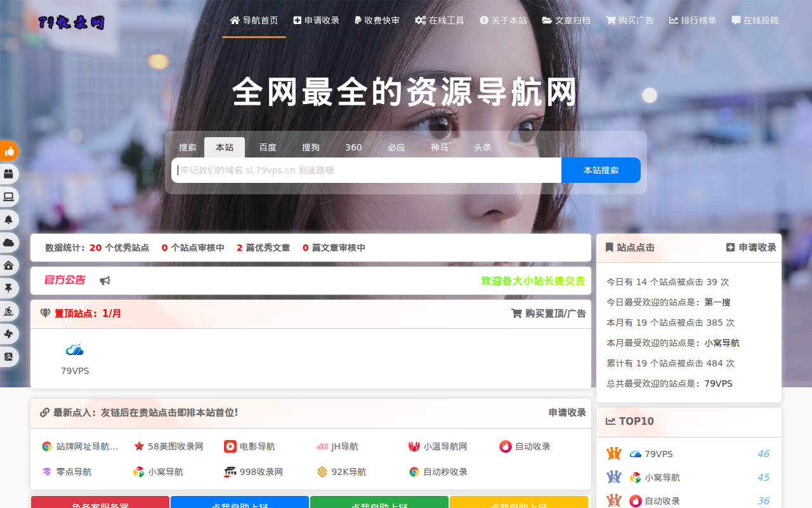Click the box icon in left sidebar

click(x=9, y=174)
